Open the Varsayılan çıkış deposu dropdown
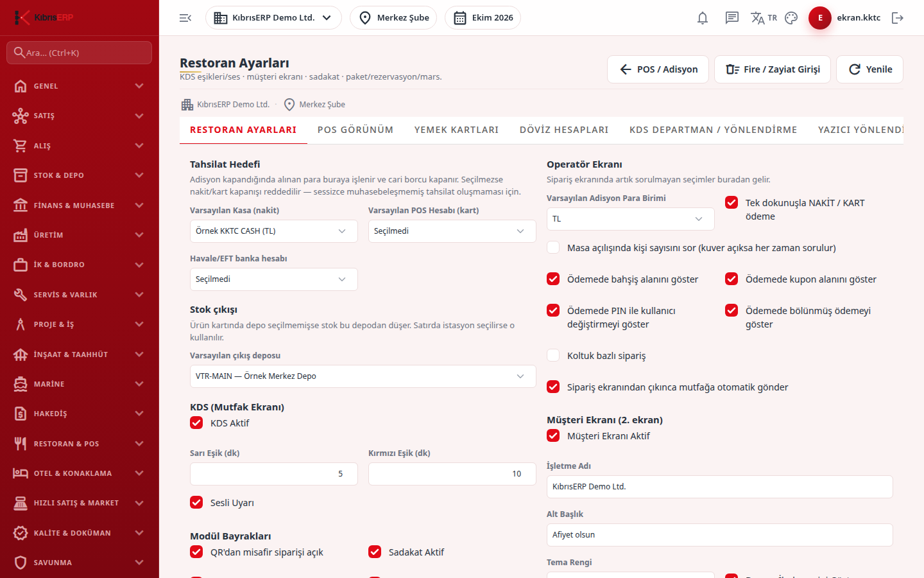This screenshot has height=578, width=924. point(363,376)
